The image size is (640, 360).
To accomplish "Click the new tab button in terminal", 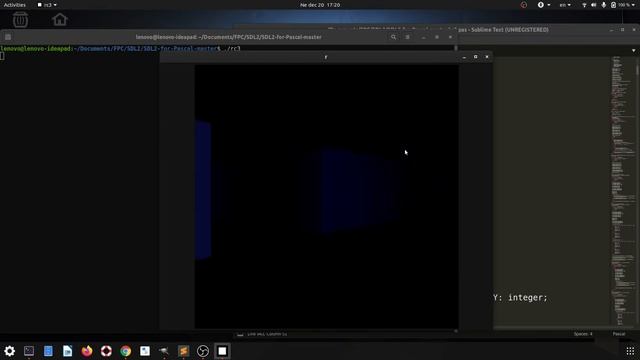I will [8, 37].
